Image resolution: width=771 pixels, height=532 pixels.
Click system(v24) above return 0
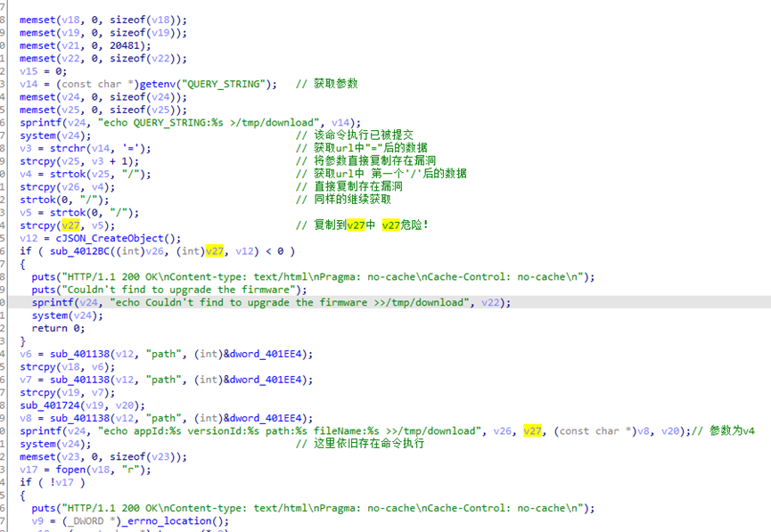coord(68,315)
